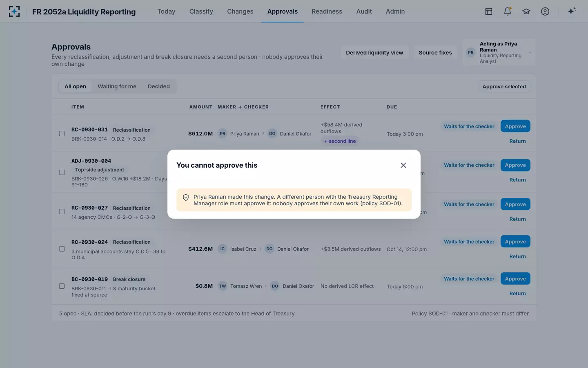Open the Readiness tab
This screenshot has height=368, width=588.
pos(327,11)
